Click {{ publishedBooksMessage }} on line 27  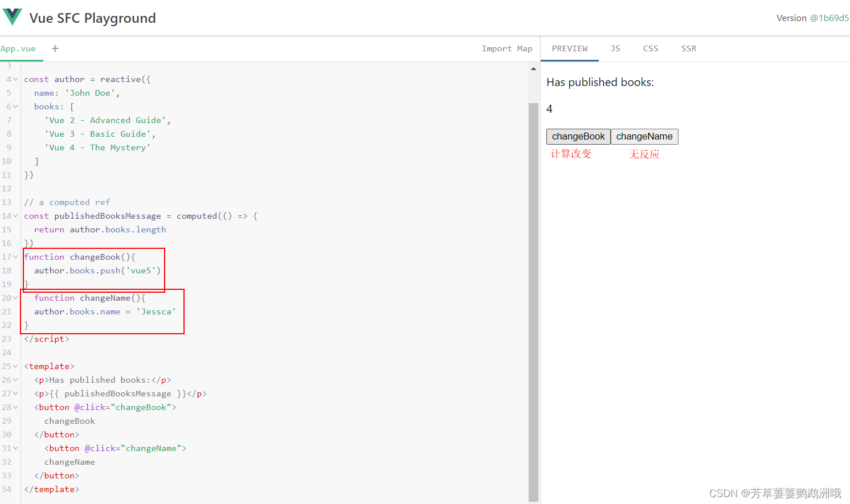pyautogui.click(x=118, y=394)
